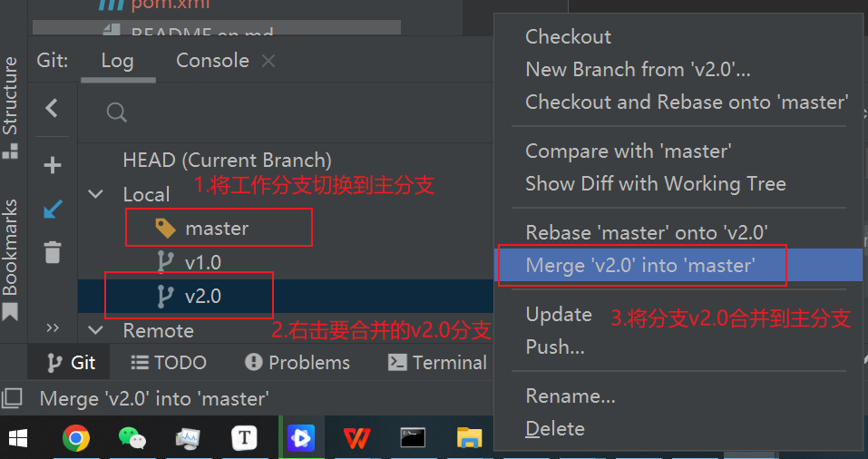Open the Structure tool window
The width and height of the screenshot is (868, 459).
coord(10,107)
